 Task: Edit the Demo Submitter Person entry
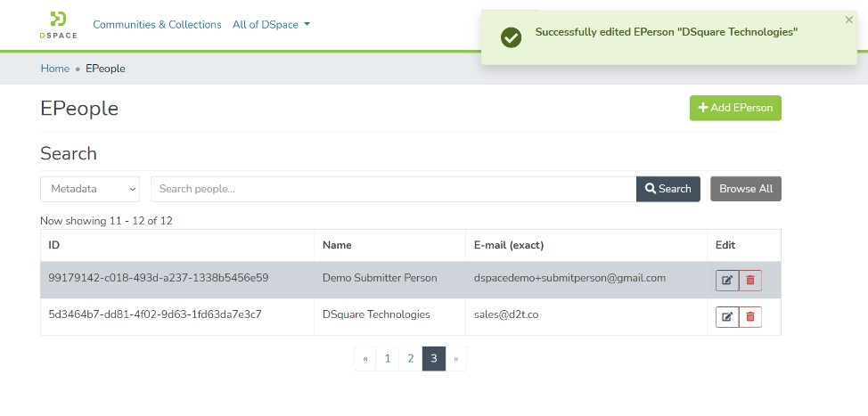(727, 280)
